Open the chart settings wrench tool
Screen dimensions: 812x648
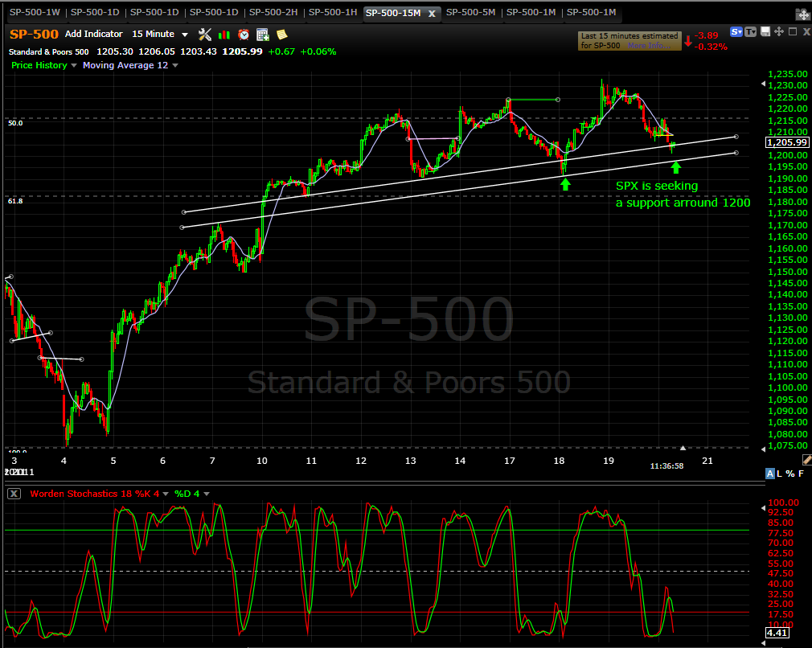[x=204, y=34]
